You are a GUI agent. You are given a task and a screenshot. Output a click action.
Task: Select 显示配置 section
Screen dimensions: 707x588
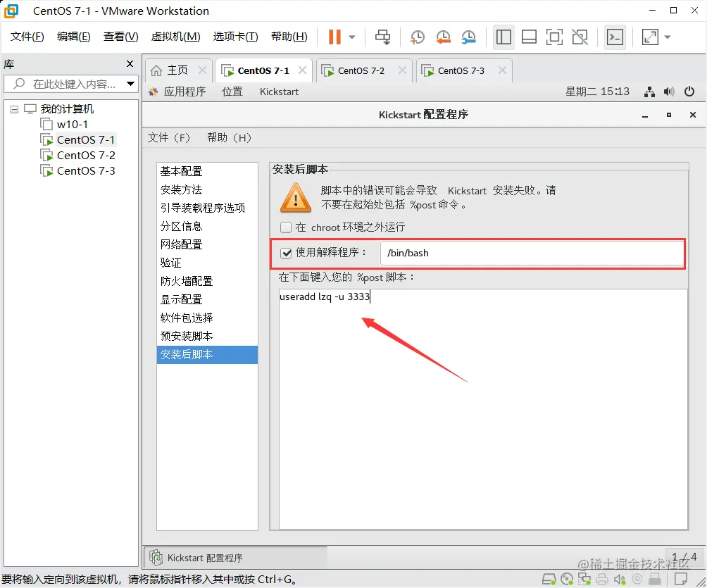coord(208,299)
